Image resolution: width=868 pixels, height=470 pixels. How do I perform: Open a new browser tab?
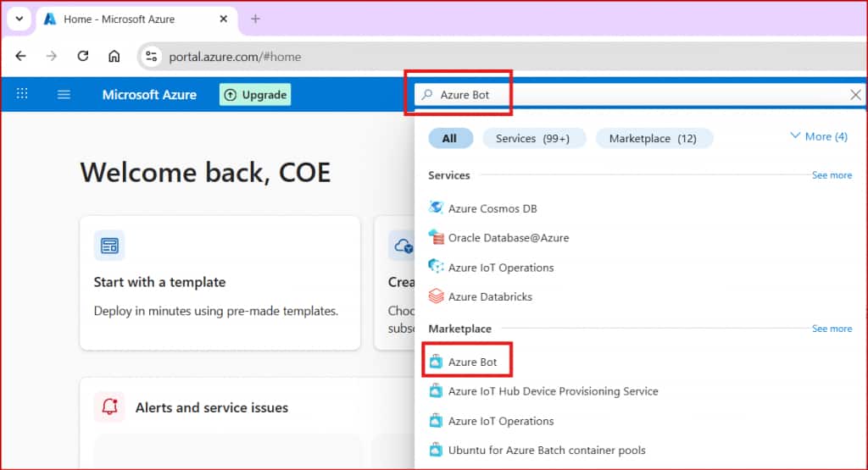pos(255,19)
